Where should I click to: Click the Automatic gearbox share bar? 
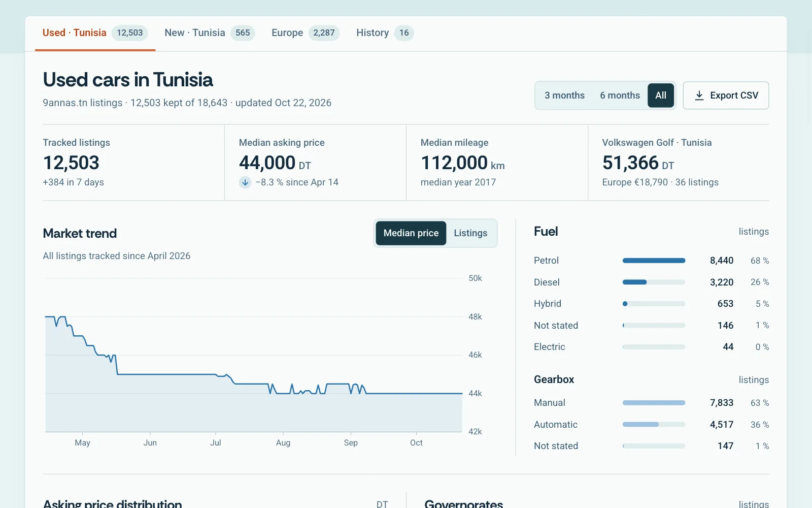coord(654,425)
